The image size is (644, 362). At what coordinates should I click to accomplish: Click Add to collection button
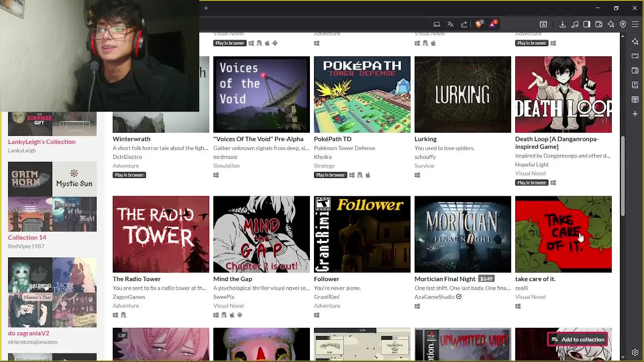(578, 339)
